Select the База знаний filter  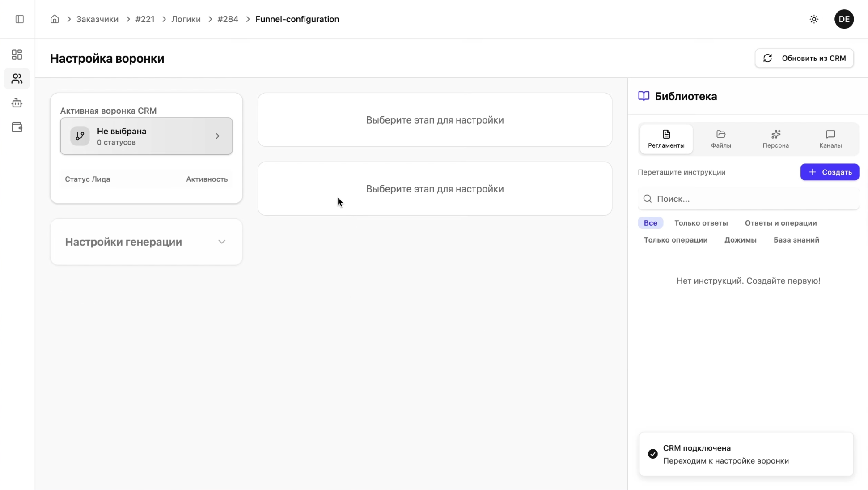(x=796, y=240)
